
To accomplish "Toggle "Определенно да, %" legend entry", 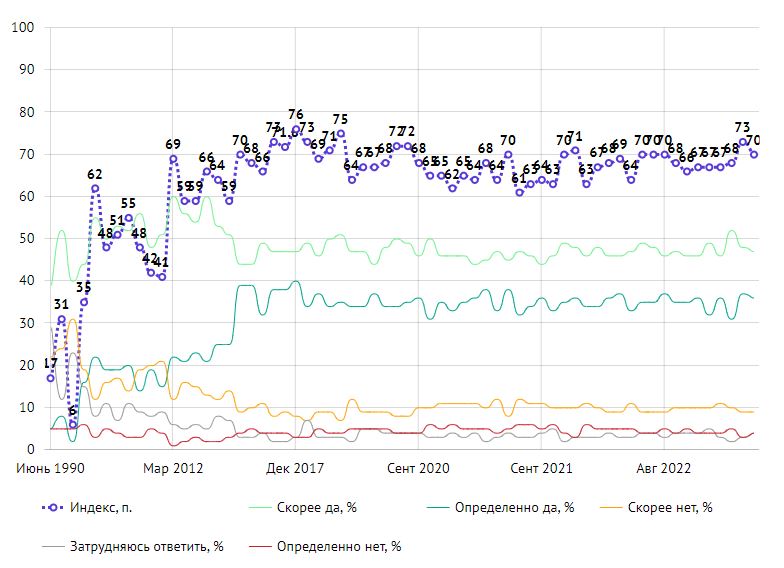I will point(514,507).
